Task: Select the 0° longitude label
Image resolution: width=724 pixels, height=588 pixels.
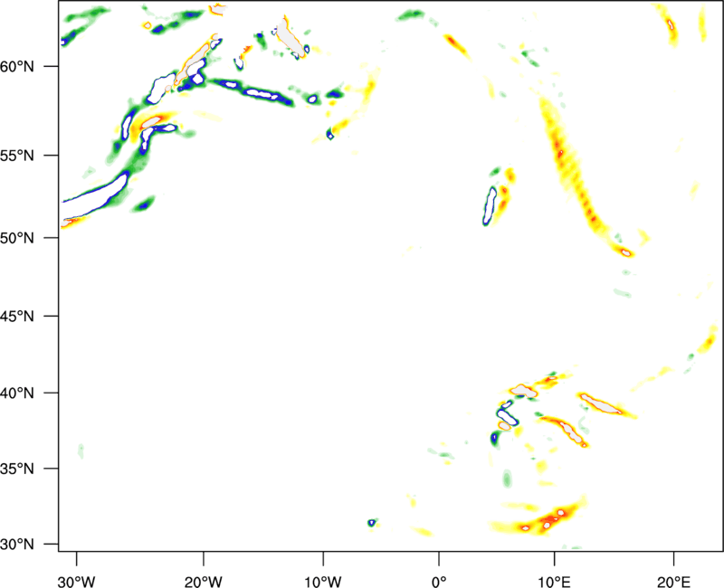Action: pos(439,582)
